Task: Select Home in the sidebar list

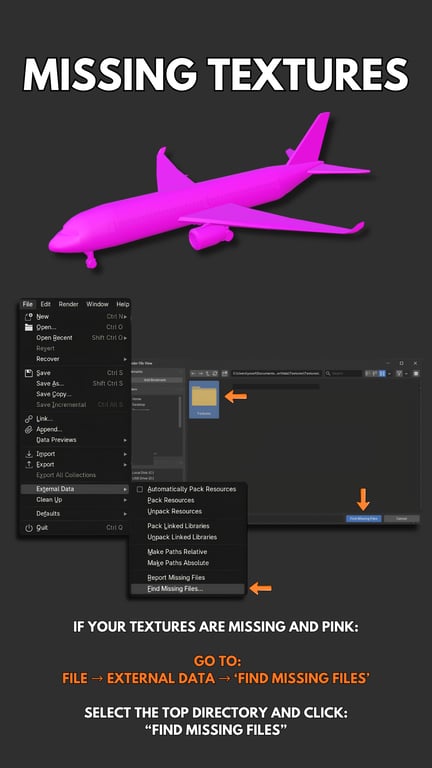Action: tap(137, 399)
